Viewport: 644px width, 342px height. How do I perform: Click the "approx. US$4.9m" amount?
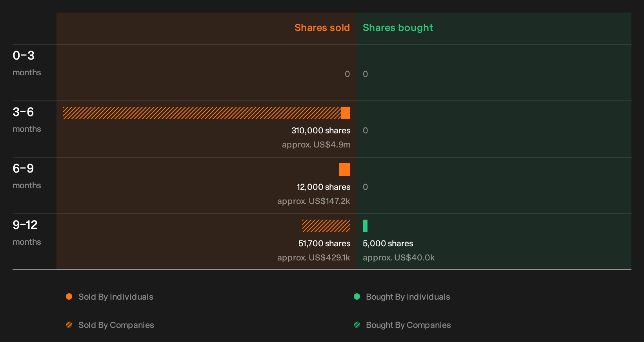316,145
